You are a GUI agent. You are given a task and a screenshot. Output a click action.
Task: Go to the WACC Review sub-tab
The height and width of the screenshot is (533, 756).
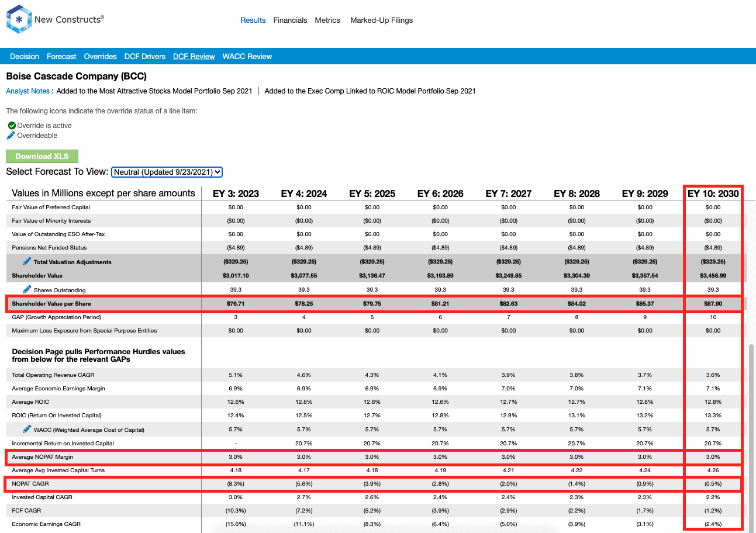[x=247, y=57]
